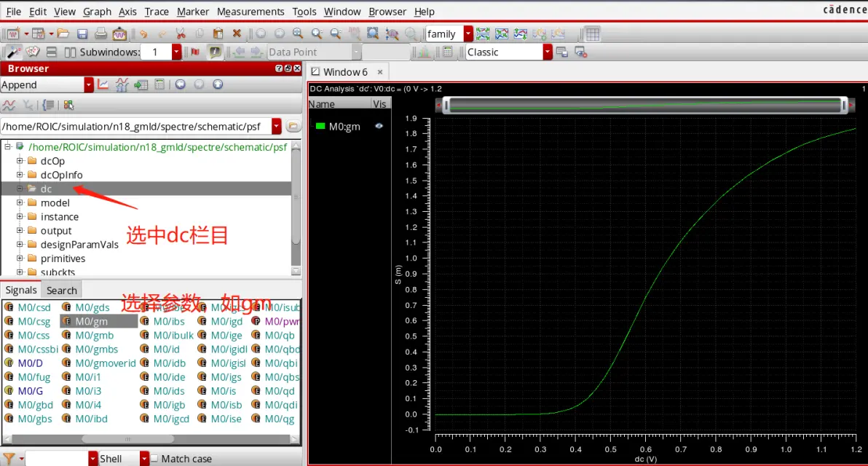Screen dimensions: 868x466
Task: Expand the model folder node
Action: tap(20, 202)
